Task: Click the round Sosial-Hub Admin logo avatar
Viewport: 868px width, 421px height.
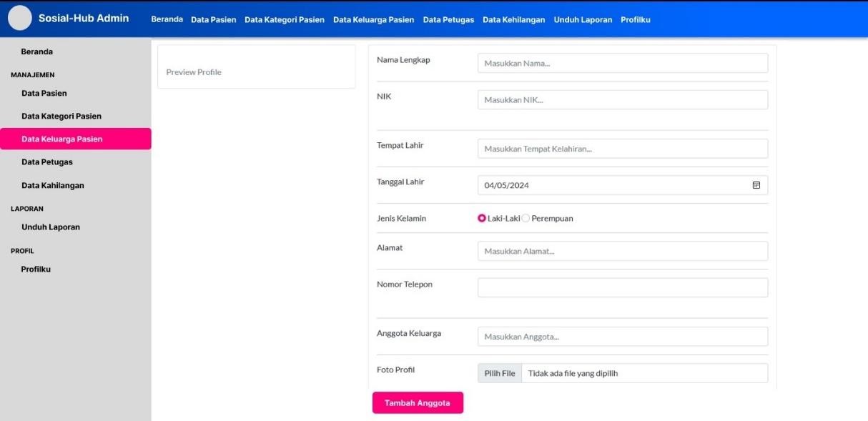Action: click(x=20, y=18)
